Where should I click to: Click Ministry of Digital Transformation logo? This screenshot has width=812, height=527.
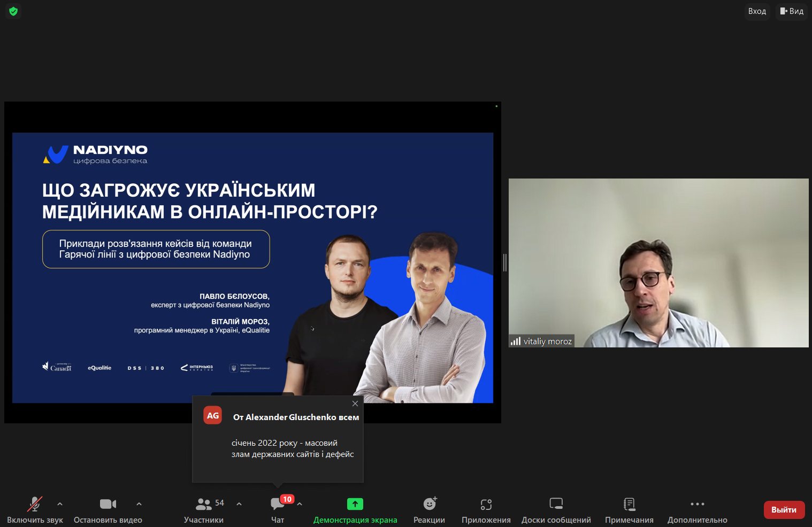tap(250, 368)
